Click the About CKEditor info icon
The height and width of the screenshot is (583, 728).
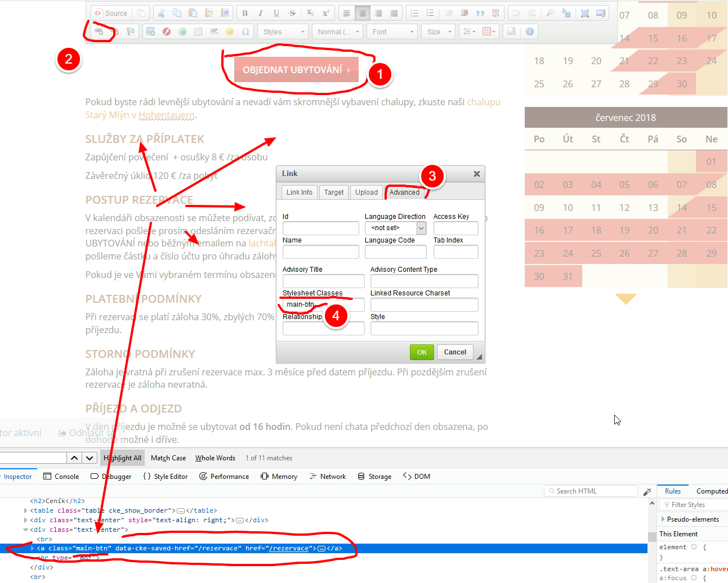[x=530, y=32]
